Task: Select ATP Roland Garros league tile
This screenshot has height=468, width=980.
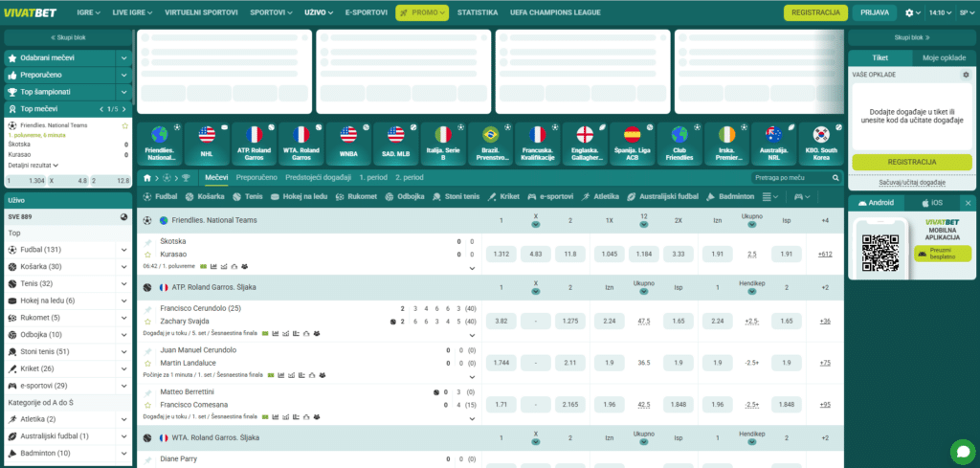Action: [x=254, y=144]
